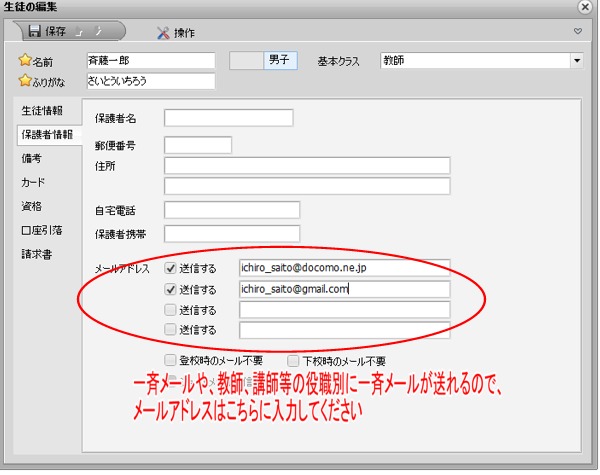Screen dimensions: 600x475
Task: Click the star icon next to 名前
Action: pyautogui.click(x=25, y=60)
